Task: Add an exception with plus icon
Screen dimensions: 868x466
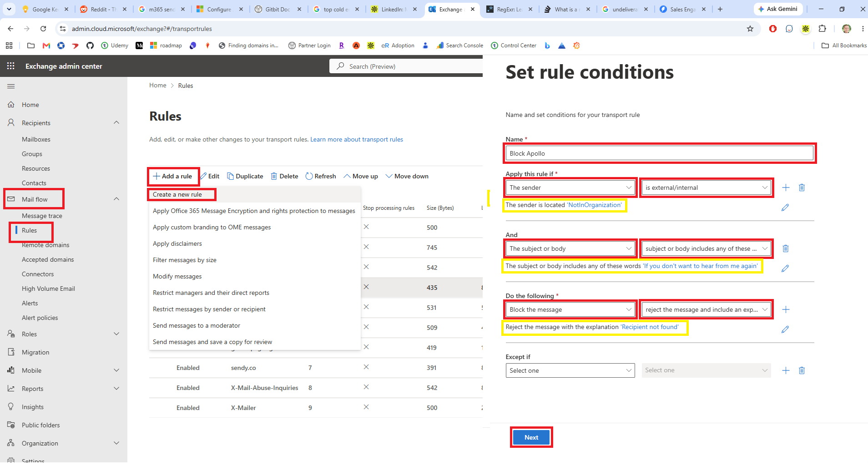Action: (786, 370)
